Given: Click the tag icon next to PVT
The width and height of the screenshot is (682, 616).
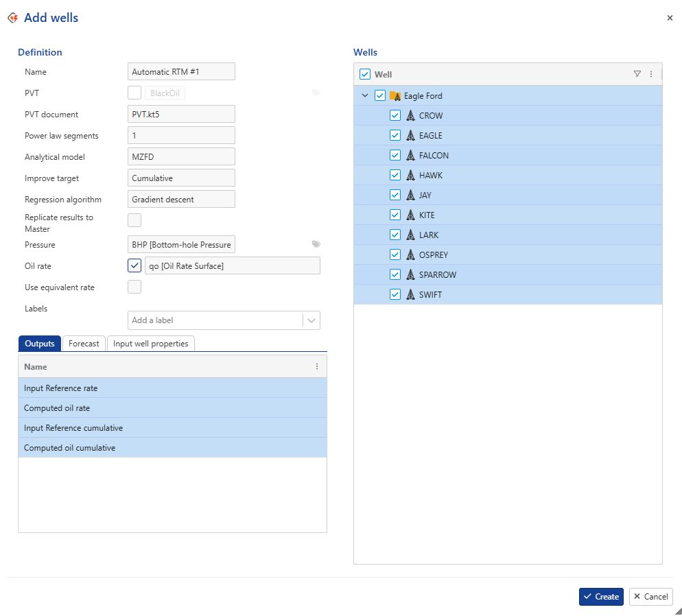Looking at the screenshot, I should coord(316,93).
